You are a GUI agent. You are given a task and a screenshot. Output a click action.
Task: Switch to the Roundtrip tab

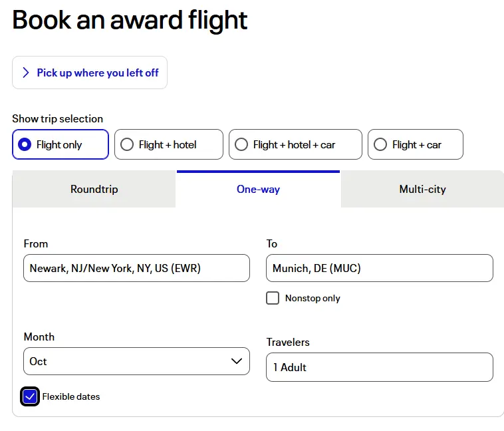point(94,190)
